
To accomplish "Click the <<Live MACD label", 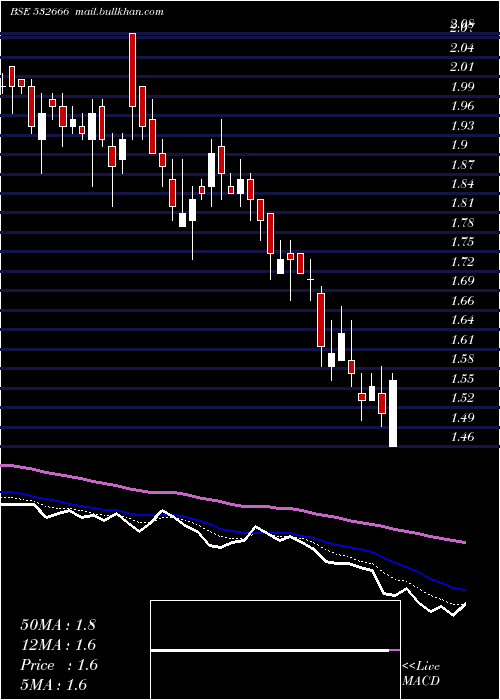I will (x=421, y=673).
